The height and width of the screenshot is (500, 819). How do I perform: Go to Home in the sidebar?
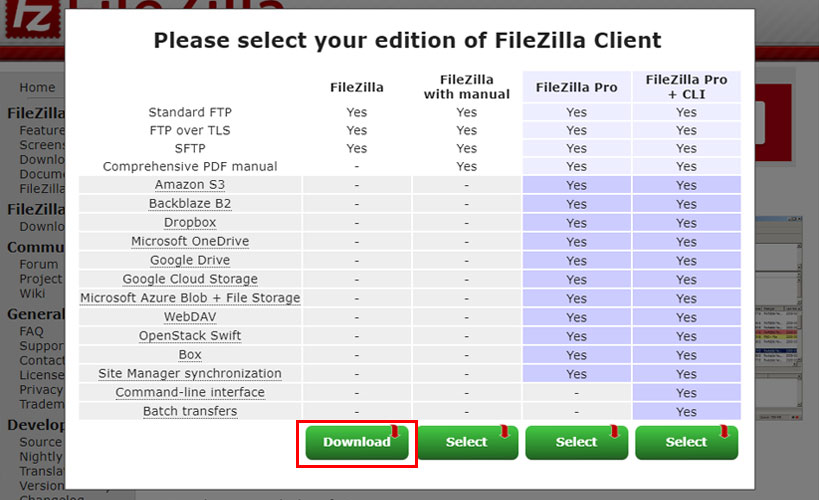(37, 87)
